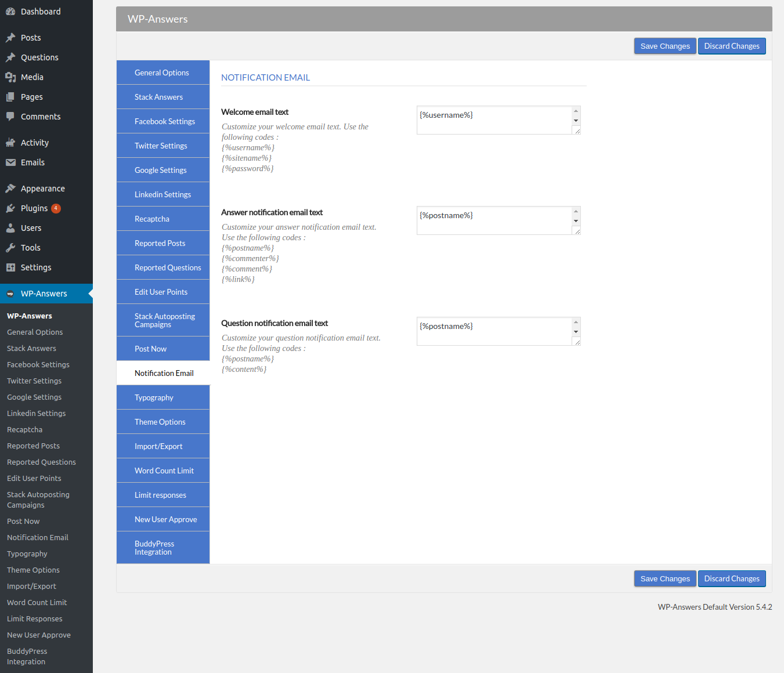Click the Plugins plug icon

coord(10,208)
